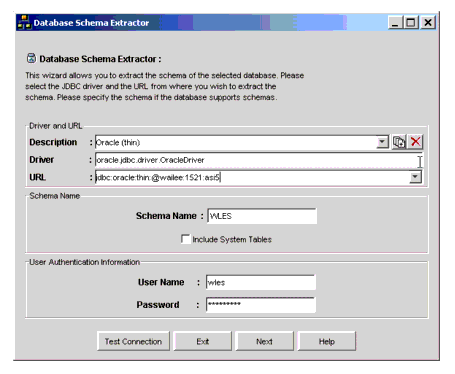Click the red X delete entry icon

(x=415, y=142)
